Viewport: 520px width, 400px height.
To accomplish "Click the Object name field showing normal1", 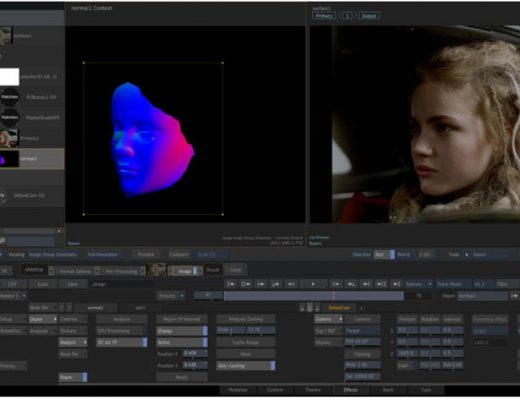I will 483,296.
